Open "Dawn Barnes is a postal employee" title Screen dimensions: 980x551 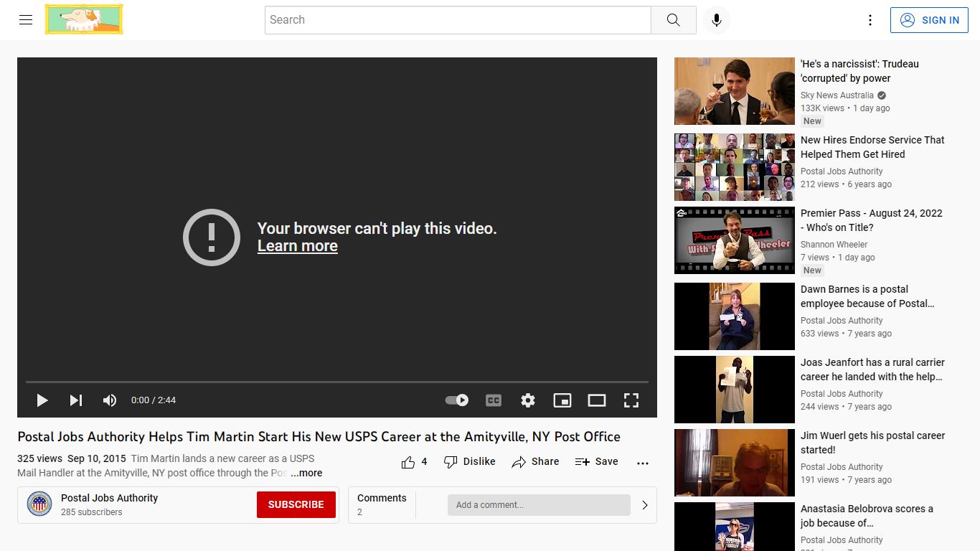pyautogui.click(x=867, y=296)
